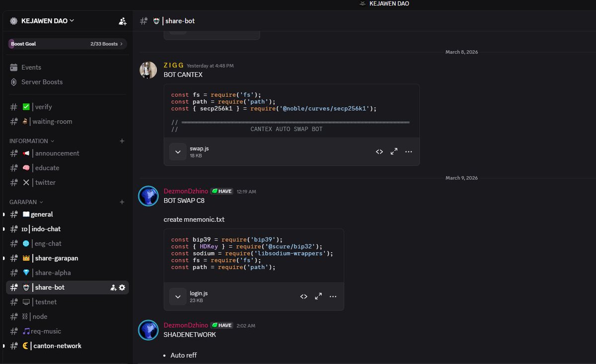Open the KEJAWEN DAO server dropdown menu
596x364 pixels.
(48, 21)
